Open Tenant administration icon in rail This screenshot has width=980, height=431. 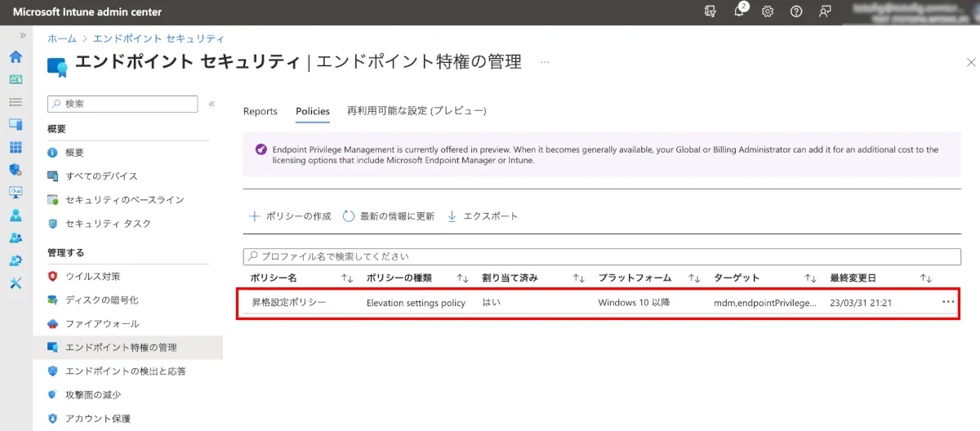[x=16, y=260]
